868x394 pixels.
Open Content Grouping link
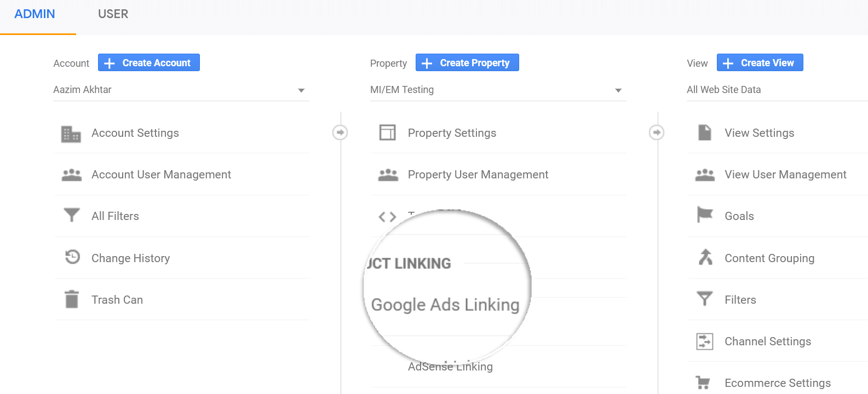pyautogui.click(x=769, y=258)
